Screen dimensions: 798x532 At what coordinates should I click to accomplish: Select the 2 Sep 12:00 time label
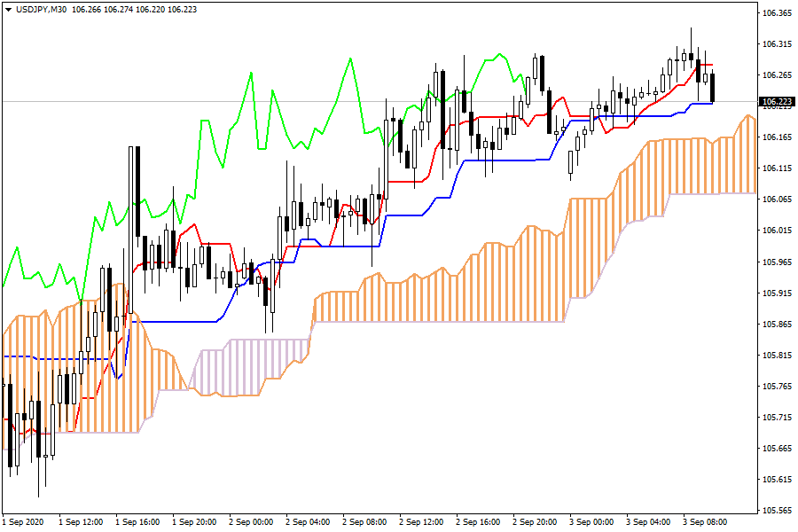421,522
